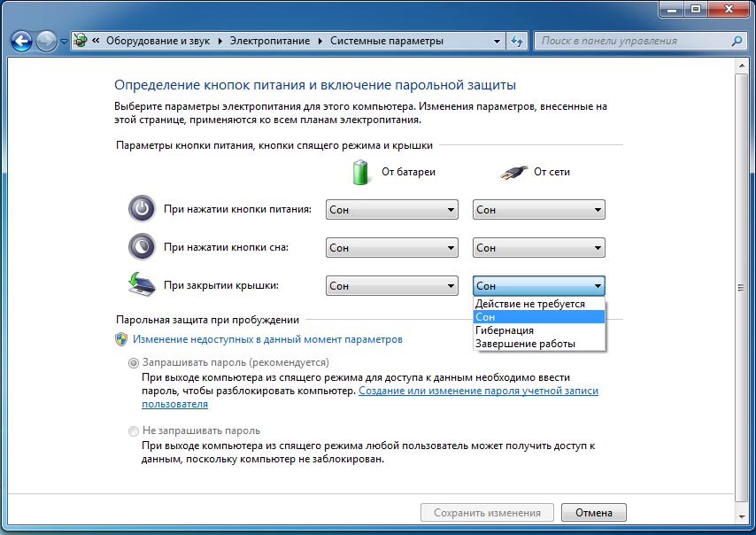The height and width of the screenshot is (535, 756).
Task: Open battery dropdown for power button press
Action: coord(391,210)
